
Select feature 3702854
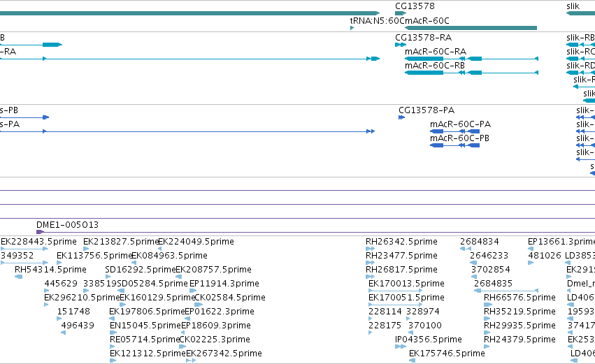(x=491, y=270)
